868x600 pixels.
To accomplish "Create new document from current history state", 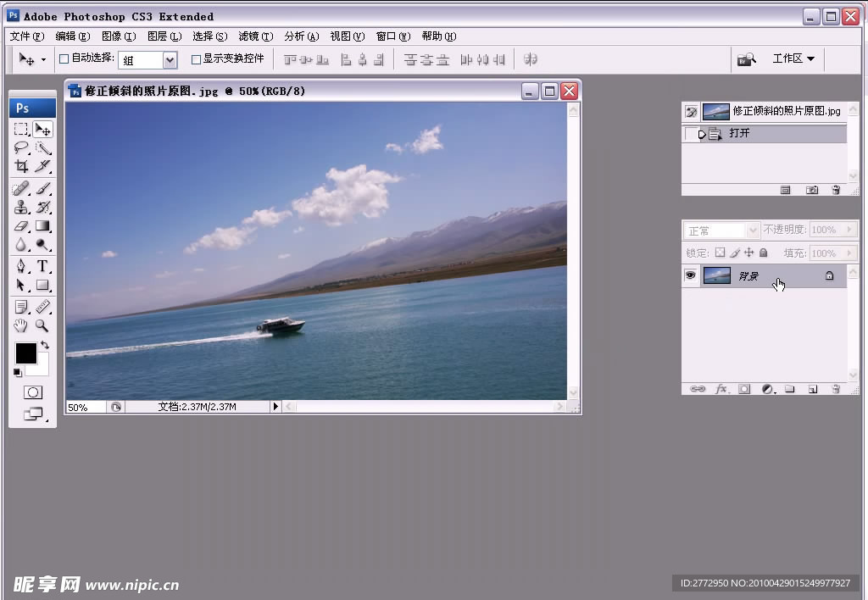I will (x=785, y=190).
